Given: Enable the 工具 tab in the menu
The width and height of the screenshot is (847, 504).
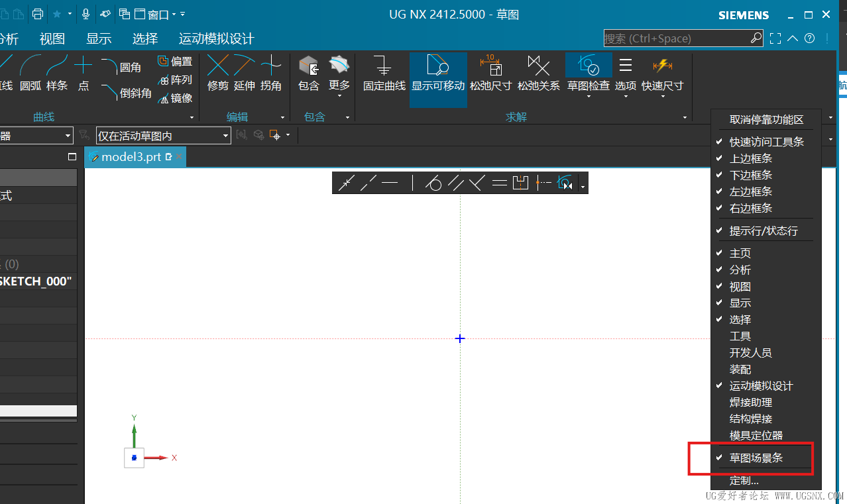Looking at the screenshot, I should click(740, 336).
